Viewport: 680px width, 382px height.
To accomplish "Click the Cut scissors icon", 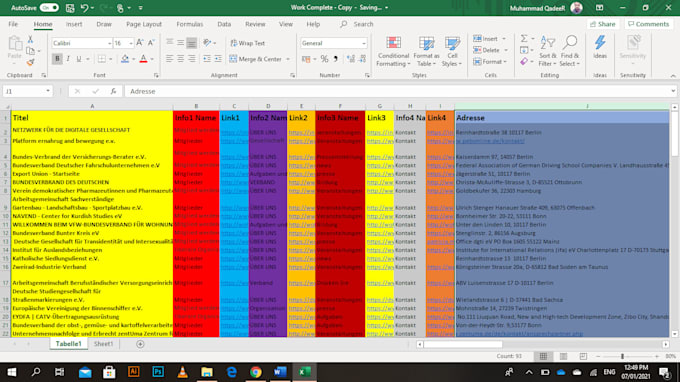I will [30, 39].
